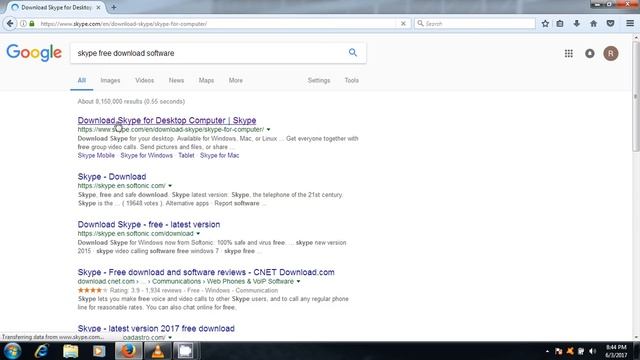Open Download Skype for Desktop Computer result

click(x=167, y=120)
